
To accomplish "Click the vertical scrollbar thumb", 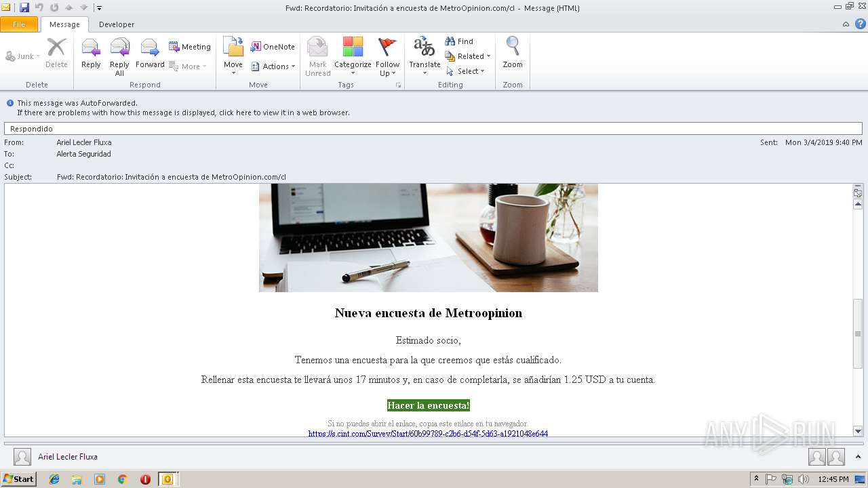I will (858, 333).
